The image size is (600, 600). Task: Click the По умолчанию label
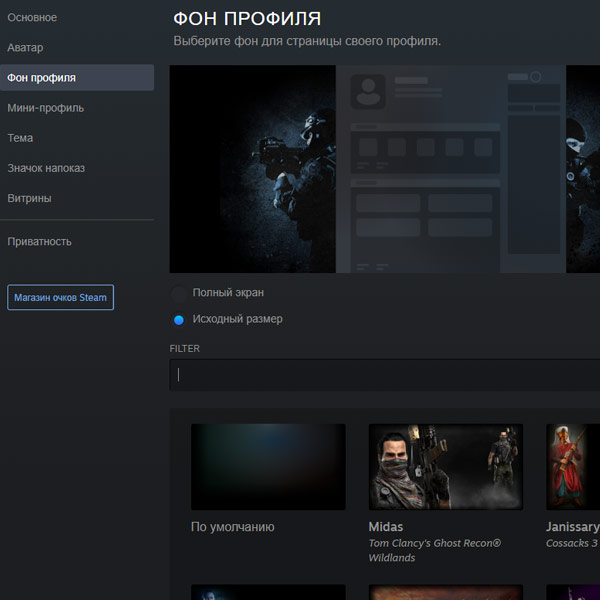233,527
